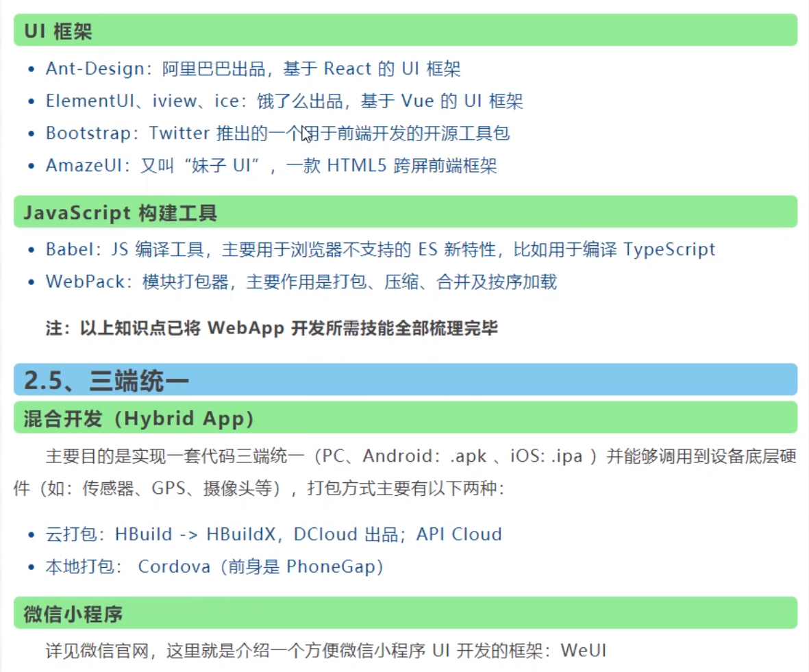The height and width of the screenshot is (672, 809).
Task: Select the Babel list item text
Action: point(380,250)
